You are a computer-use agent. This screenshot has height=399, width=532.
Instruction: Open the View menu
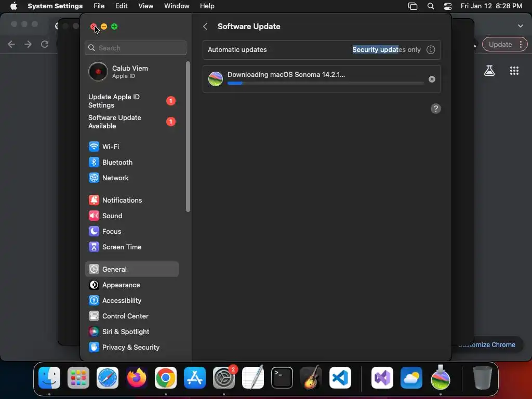point(146,6)
